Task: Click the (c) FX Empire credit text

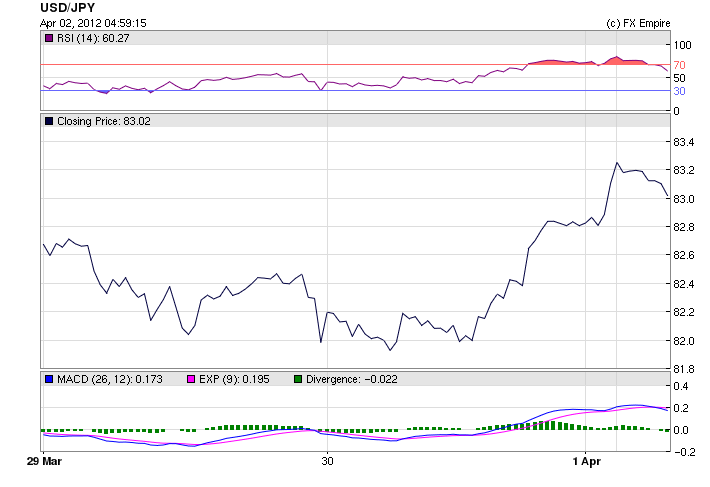Action: pos(638,23)
